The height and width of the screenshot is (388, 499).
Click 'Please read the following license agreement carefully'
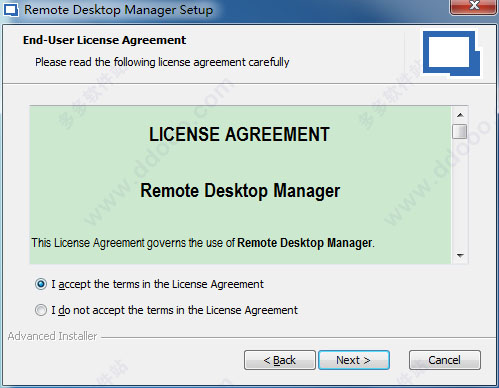[x=162, y=62]
